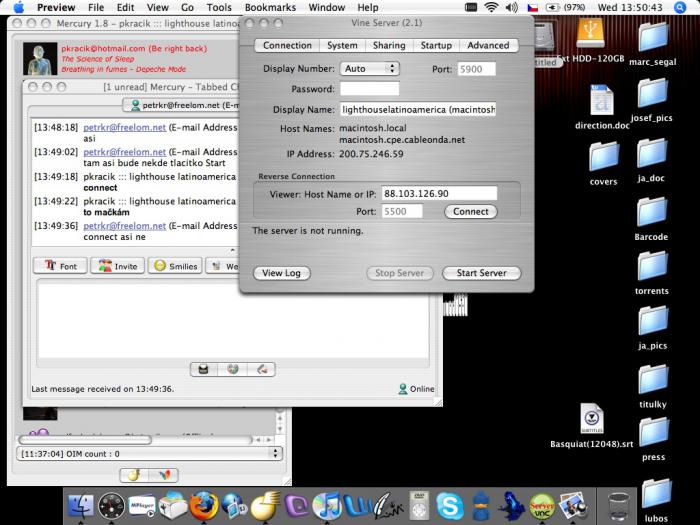Check the Wi-Fi status icon
Screen dimensions: 700x525
click(491, 8)
